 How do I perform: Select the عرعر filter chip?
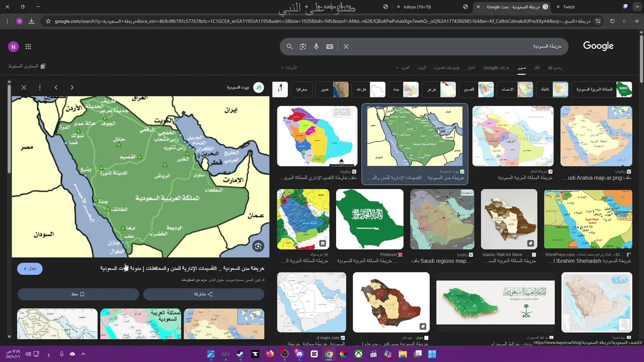pos(438,89)
